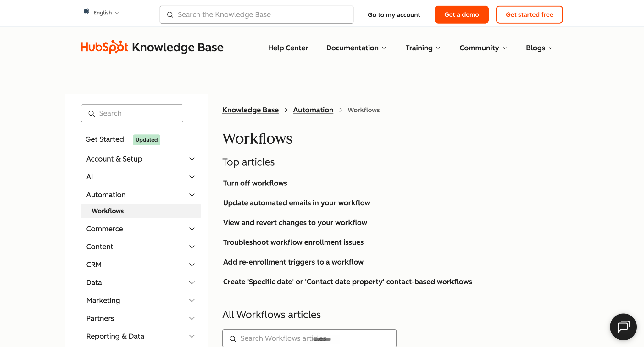
Task: Focus the sidebar Search field
Action: coord(132,113)
